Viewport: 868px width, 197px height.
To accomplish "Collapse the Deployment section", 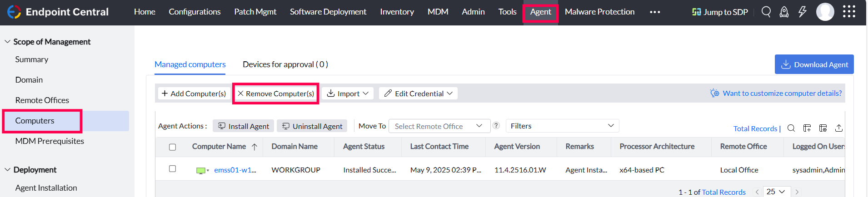I will pos(7,170).
